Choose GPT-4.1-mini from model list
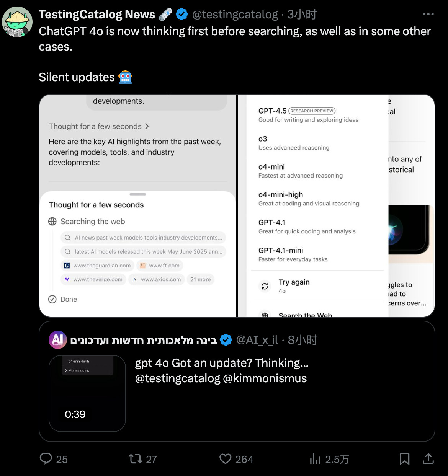Viewport: 448px width, 476px height. [293, 254]
